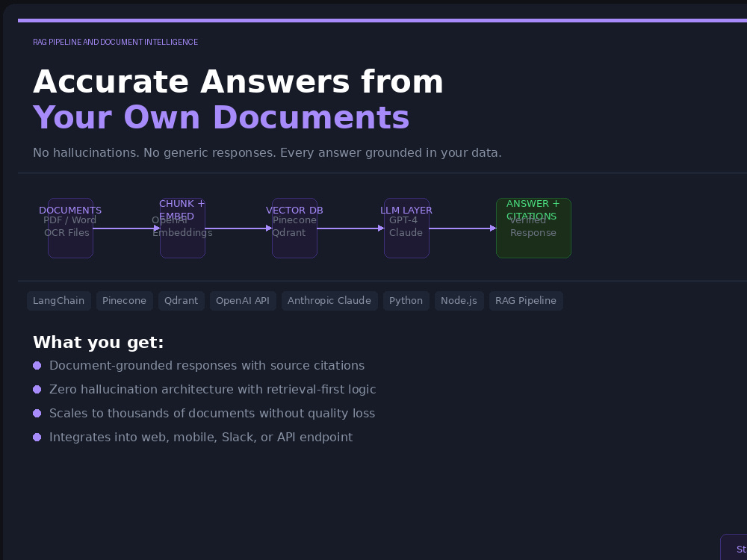Select the Pinecone tag chip

click(124, 301)
